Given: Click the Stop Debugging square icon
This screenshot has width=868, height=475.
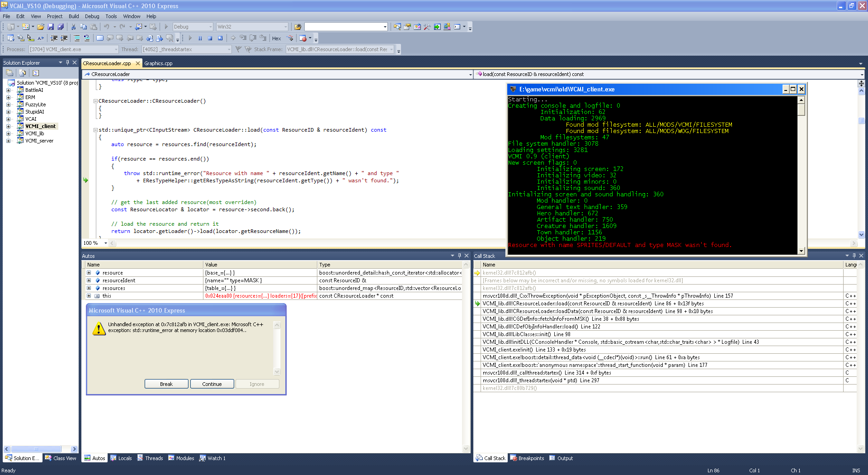Looking at the screenshot, I should point(210,38).
